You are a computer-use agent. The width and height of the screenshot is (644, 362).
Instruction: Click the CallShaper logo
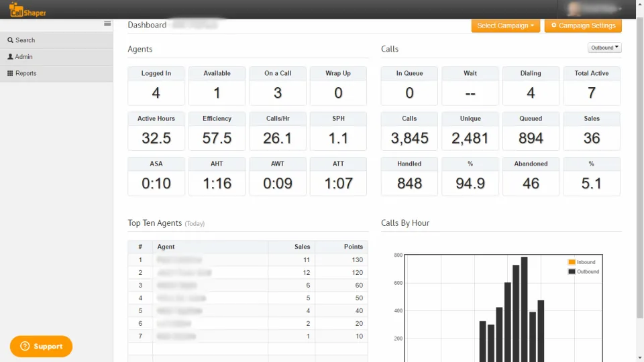tap(27, 10)
